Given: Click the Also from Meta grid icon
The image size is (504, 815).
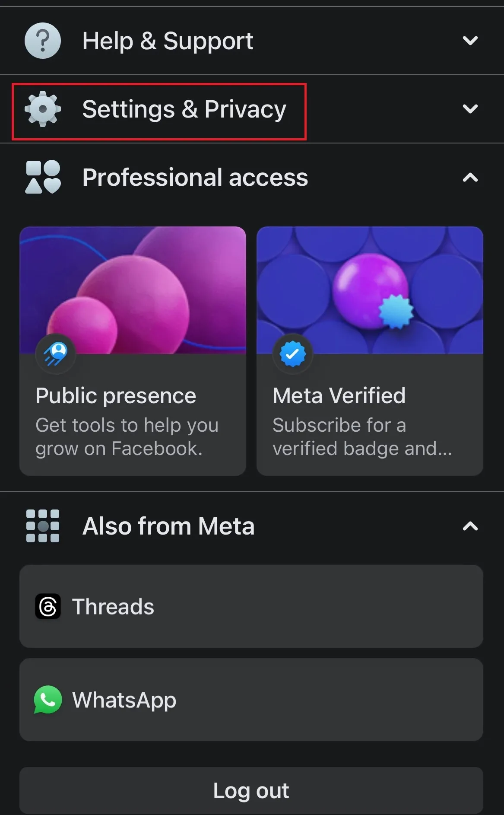Looking at the screenshot, I should pos(42,526).
